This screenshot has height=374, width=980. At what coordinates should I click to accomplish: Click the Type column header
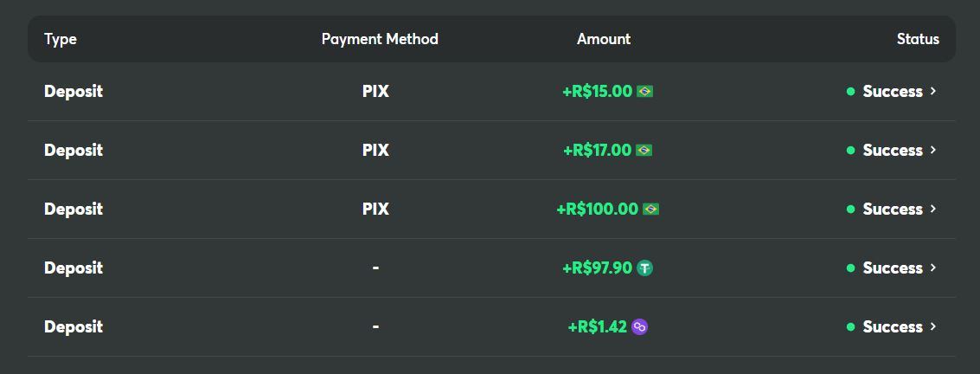(61, 39)
